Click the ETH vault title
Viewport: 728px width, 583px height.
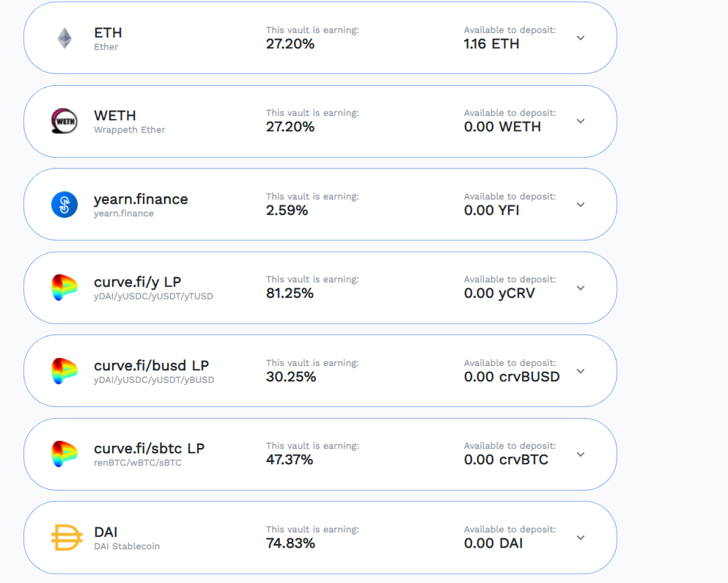click(109, 32)
